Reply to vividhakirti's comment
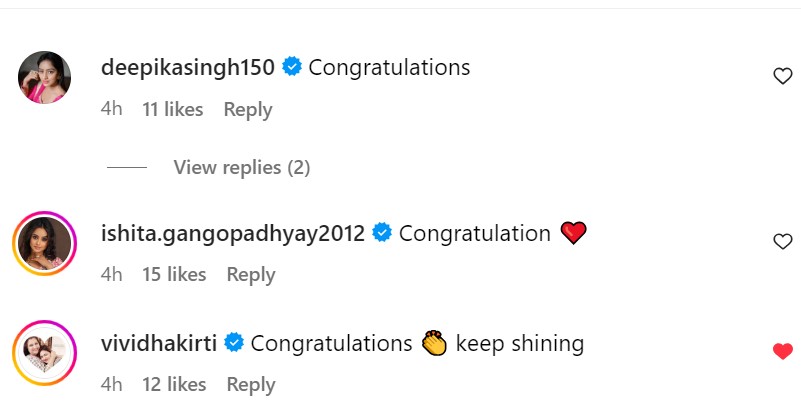The width and height of the screenshot is (801, 416). pos(251,384)
